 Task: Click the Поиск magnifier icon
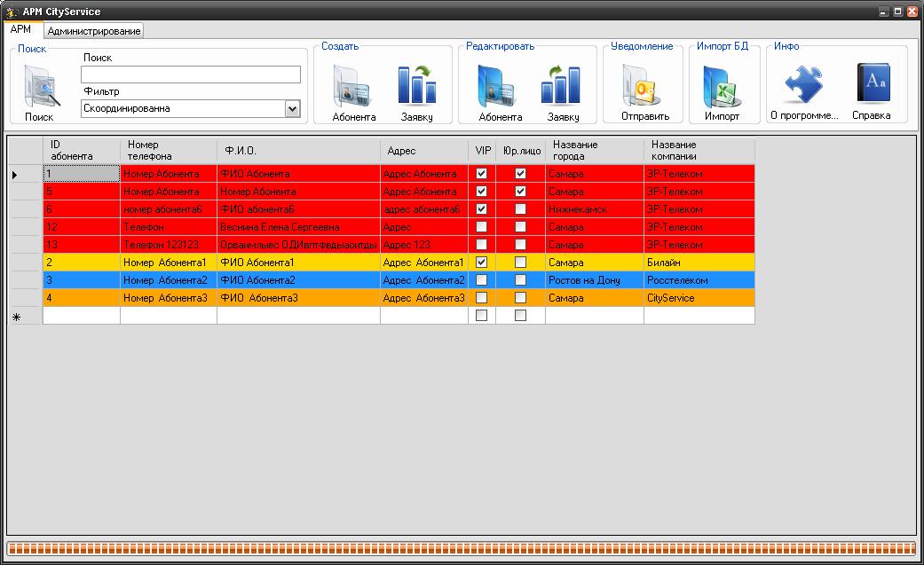pyautogui.click(x=42, y=87)
